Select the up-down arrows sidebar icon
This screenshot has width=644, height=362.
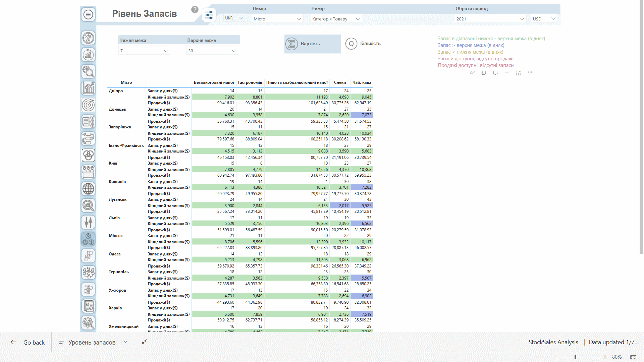click(x=88, y=222)
